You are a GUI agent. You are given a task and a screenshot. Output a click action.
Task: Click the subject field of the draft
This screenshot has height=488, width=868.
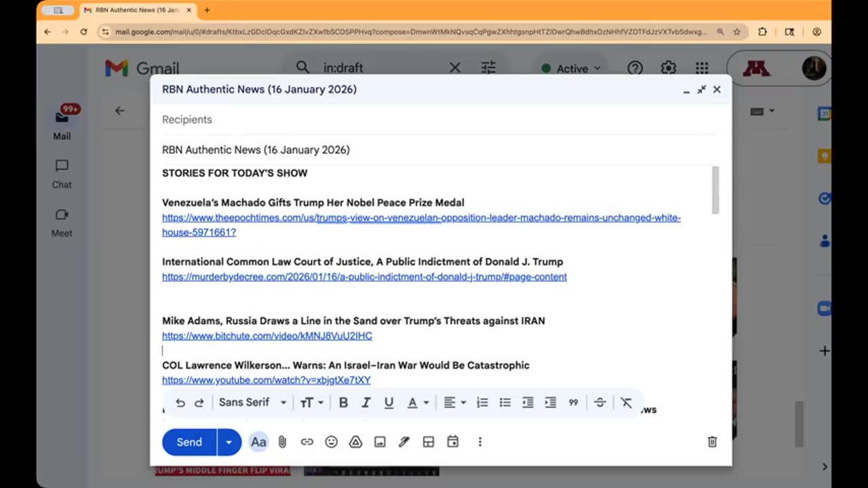coord(439,150)
